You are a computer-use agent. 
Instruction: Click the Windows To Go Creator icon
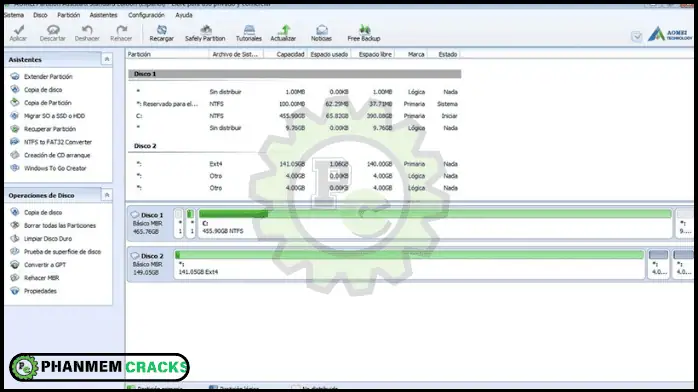[15, 168]
